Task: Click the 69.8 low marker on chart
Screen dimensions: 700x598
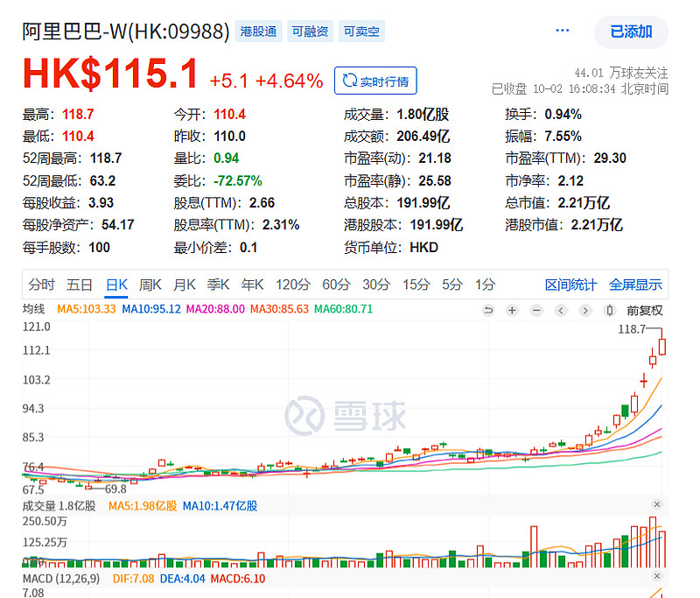Action: [x=115, y=489]
